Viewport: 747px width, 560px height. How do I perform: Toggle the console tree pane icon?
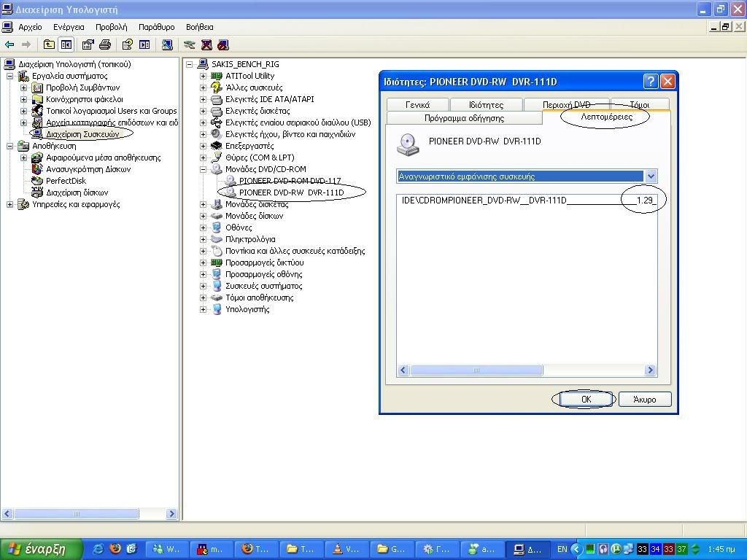[x=66, y=45]
